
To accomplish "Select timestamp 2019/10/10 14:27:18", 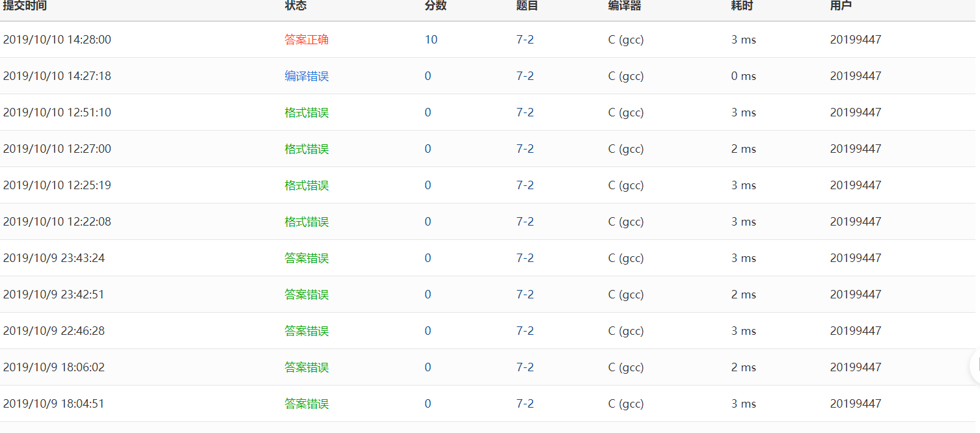I will tap(57, 76).
